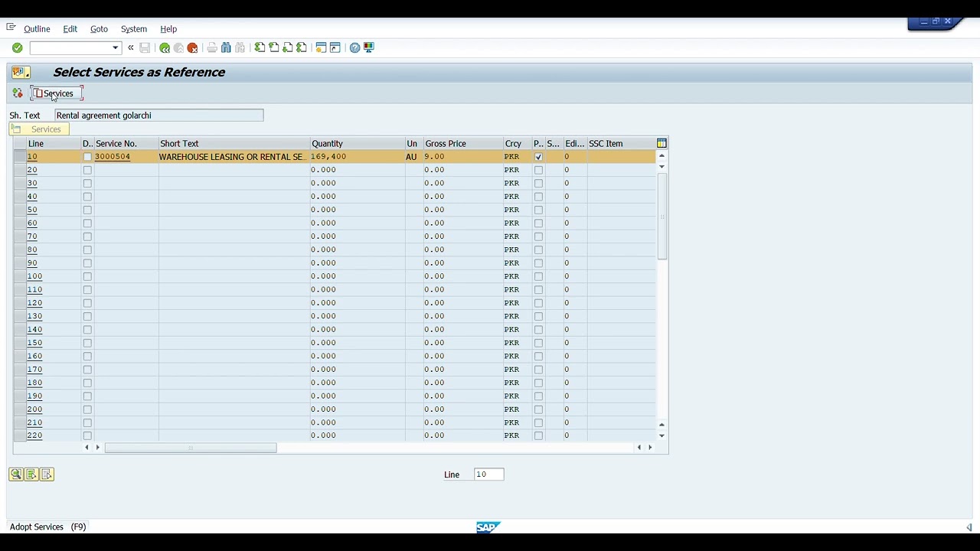Click Generate Shortcut icon

[335, 47]
